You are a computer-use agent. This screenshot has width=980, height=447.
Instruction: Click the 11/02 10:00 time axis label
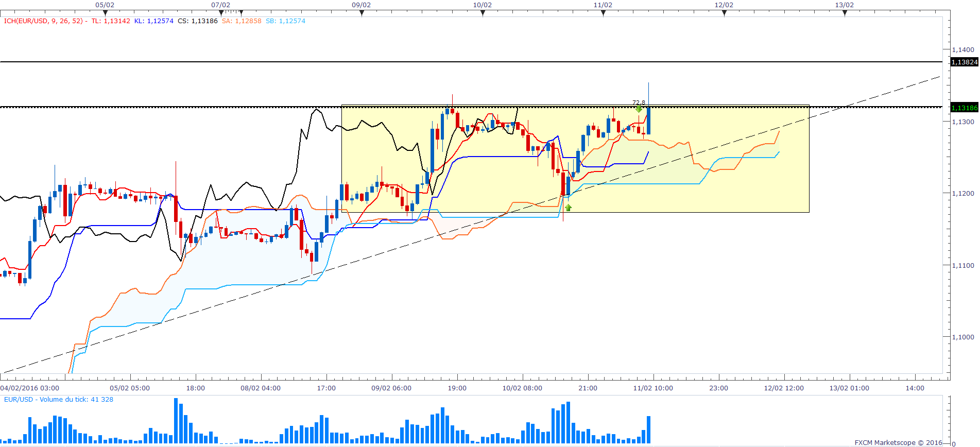652,388
